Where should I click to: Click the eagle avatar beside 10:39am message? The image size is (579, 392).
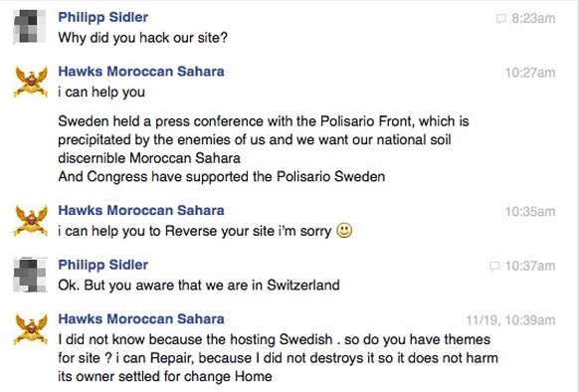(31, 329)
